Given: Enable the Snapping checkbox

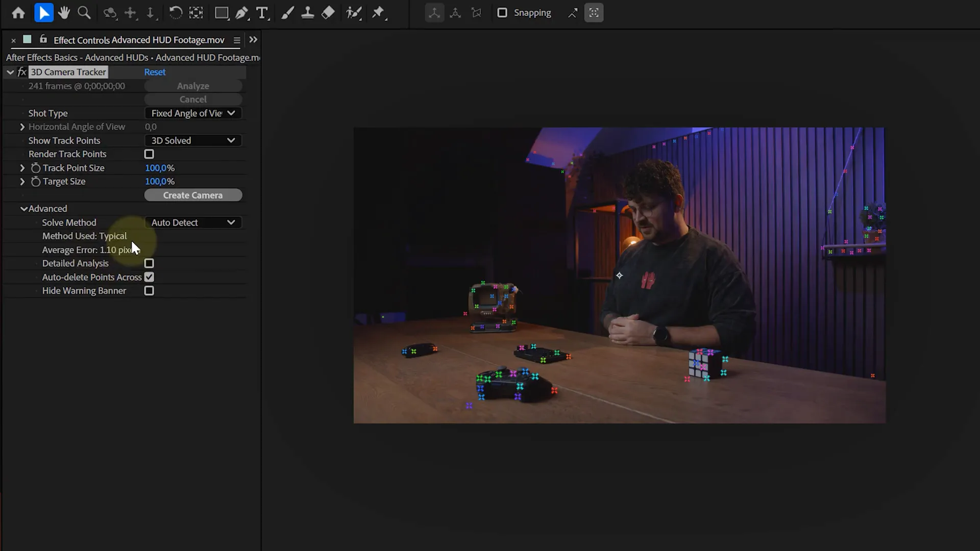Looking at the screenshot, I should tap(502, 13).
